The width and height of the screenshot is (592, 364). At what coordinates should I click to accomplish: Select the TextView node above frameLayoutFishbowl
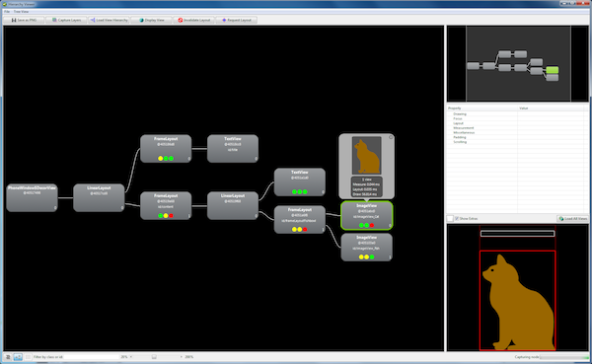(x=300, y=182)
